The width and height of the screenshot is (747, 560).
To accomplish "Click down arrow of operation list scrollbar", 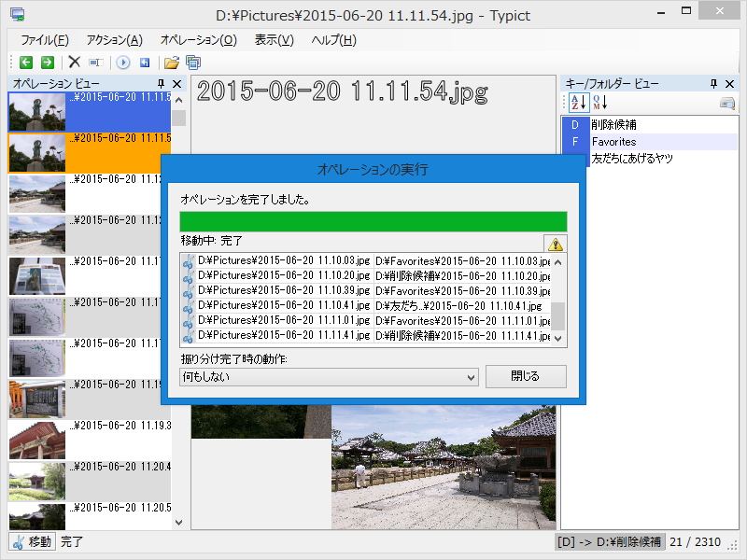I will click(x=178, y=523).
